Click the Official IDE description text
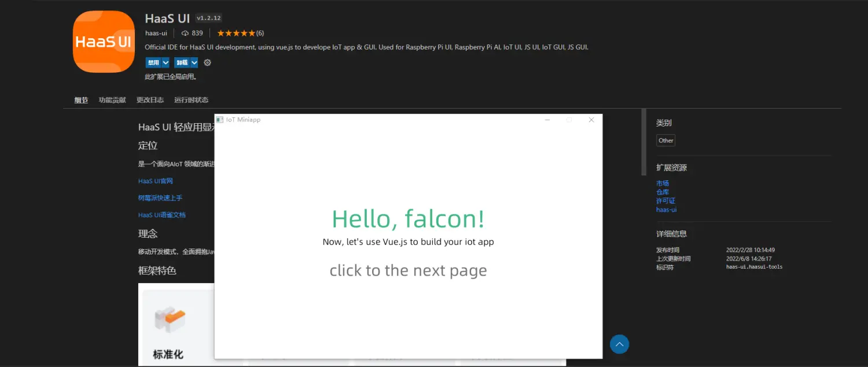The image size is (868, 367). [x=366, y=47]
